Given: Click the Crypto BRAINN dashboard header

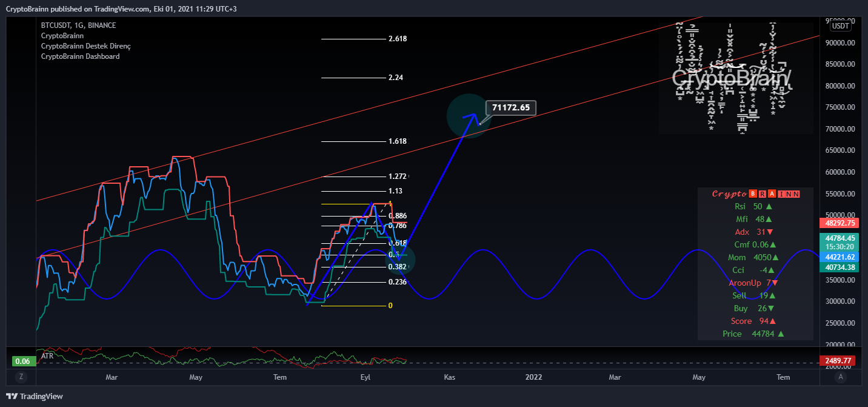Looking at the screenshot, I should 755,194.
